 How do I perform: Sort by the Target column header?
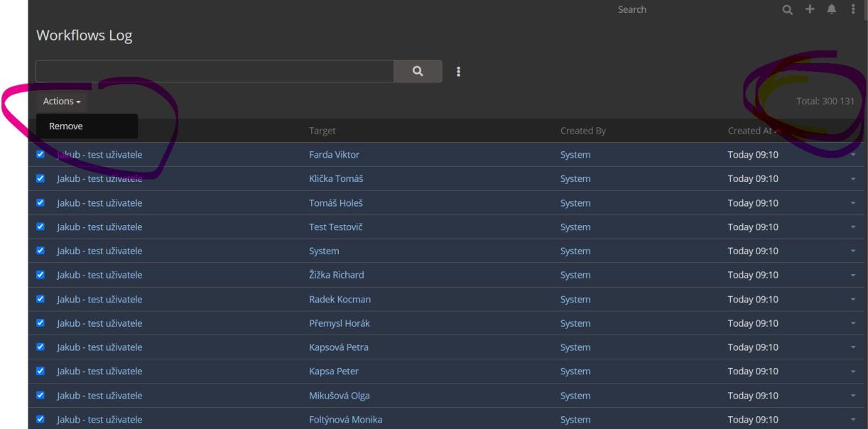click(322, 131)
